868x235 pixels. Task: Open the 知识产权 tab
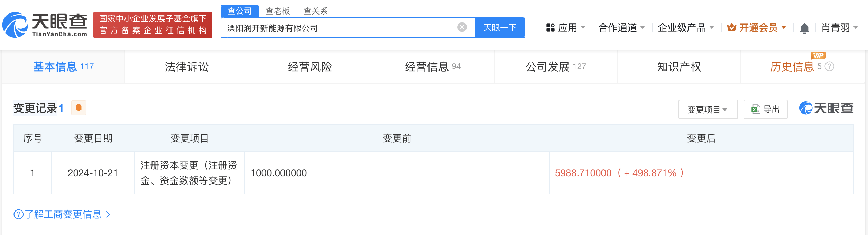coord(679,67)
